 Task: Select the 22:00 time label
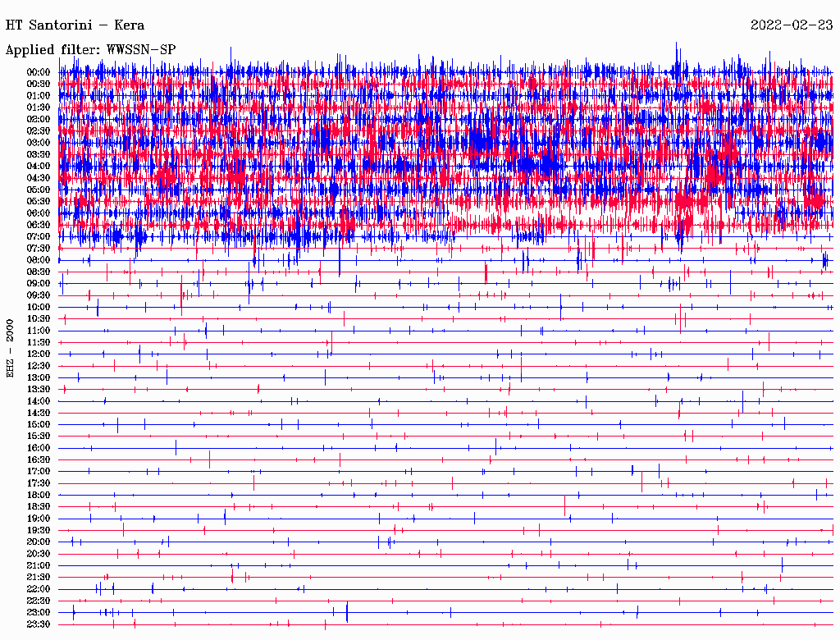click(x=39, y=589)
